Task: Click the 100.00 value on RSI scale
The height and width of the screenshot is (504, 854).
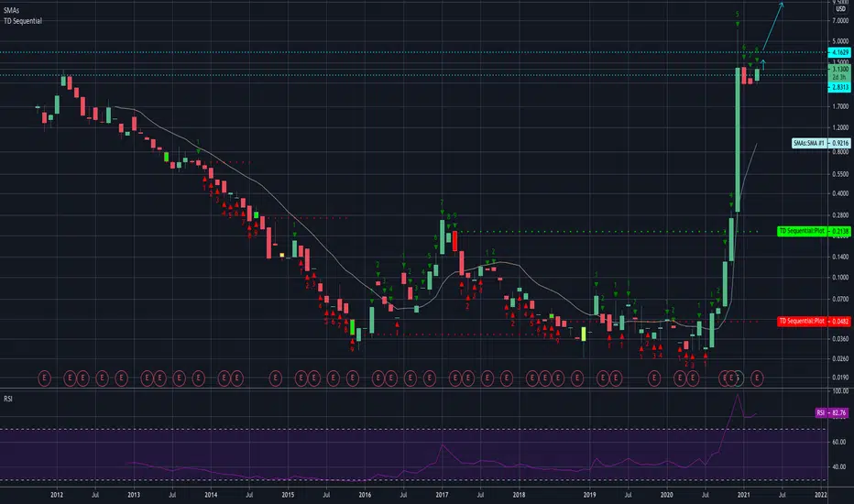Action: 840,391
